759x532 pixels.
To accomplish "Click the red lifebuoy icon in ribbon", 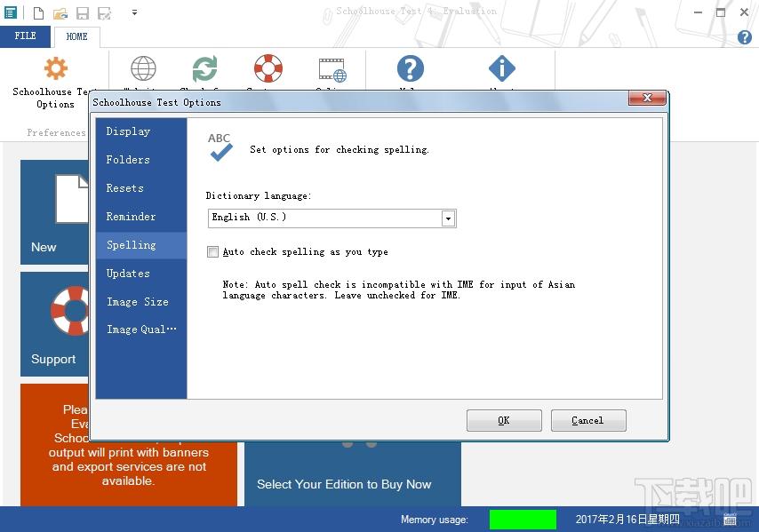I will click(268, 68).
